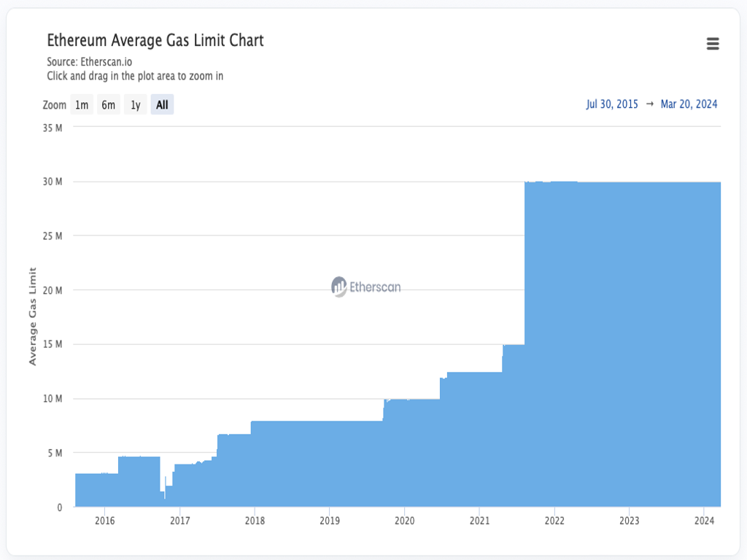
Task: Open the chart context menu hamburger icon
Action: point(713,44)
